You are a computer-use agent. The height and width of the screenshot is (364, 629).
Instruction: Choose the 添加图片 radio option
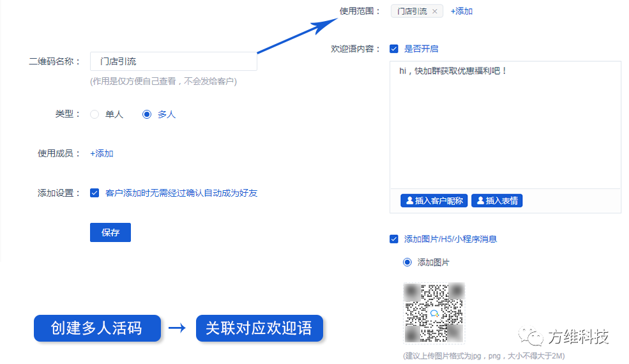(407, 262)
